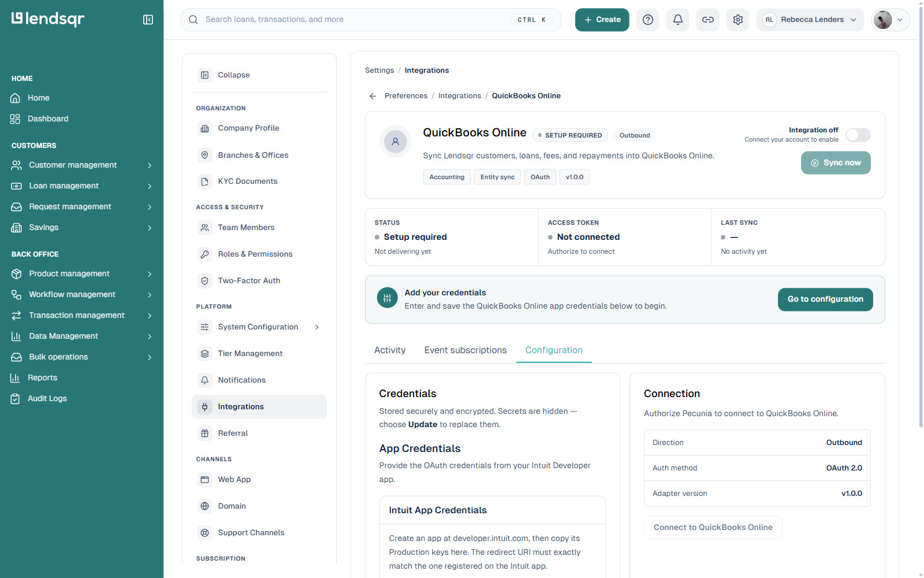Click the Two-Factor Auth shield icon
Image resolution: width=924 pixels, height=578 pixels.
point(205,281)
